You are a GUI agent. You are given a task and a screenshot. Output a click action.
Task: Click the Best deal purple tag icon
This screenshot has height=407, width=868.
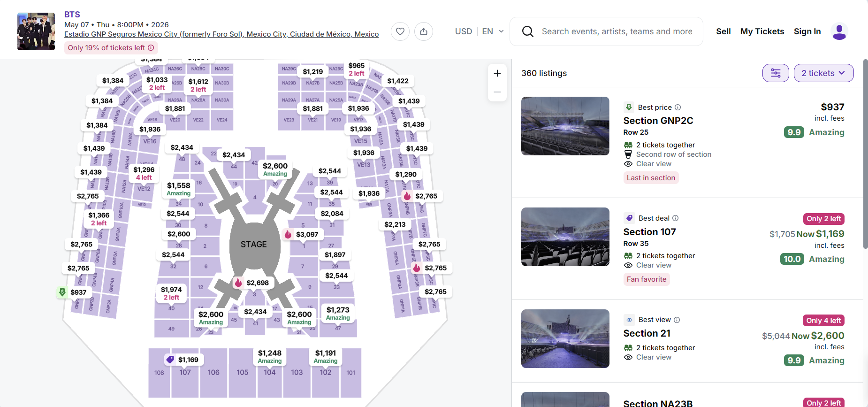click(x=629, y=218)
